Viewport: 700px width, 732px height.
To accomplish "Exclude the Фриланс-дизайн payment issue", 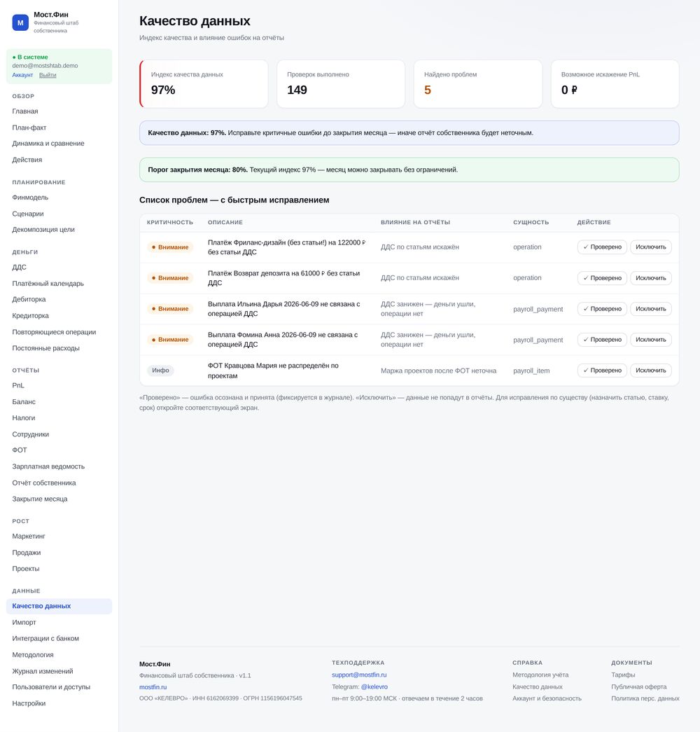I will pos(650,247).
